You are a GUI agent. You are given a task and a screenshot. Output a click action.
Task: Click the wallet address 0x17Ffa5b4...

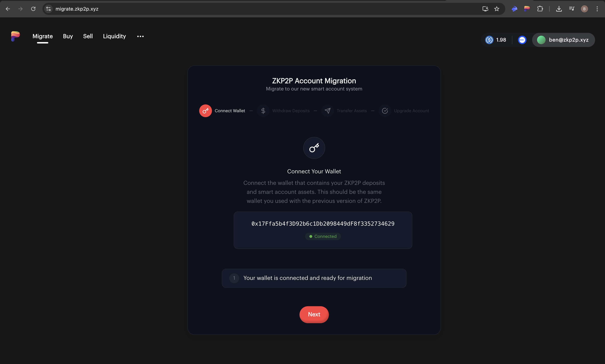(x=323, y=224)
